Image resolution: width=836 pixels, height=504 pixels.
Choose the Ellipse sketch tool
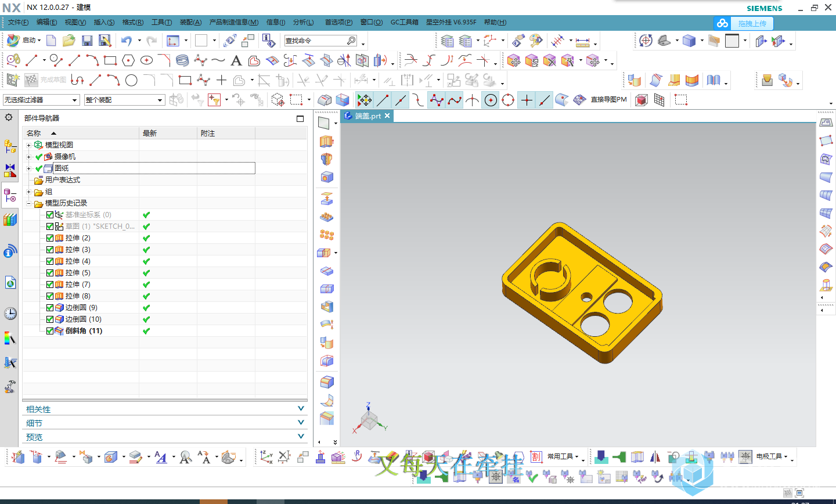[146, 60]
